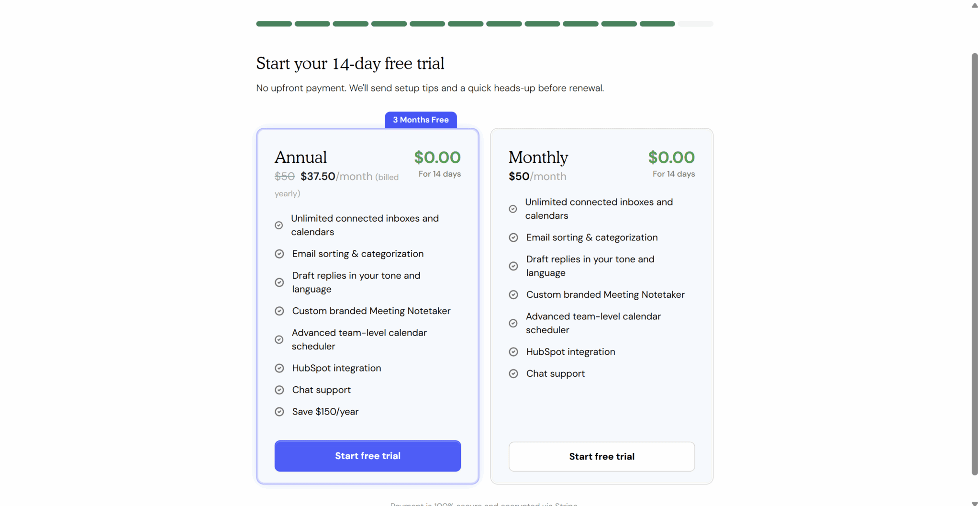
Task: Select the Chat support checkmark in Monthly card
Action: click(x=513, y=373)
